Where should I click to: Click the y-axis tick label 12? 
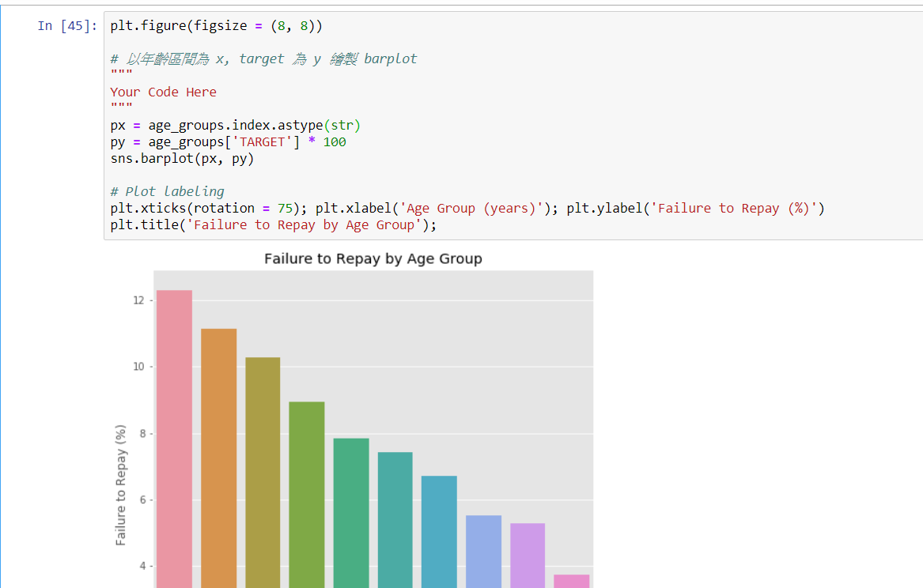(138, 300)
